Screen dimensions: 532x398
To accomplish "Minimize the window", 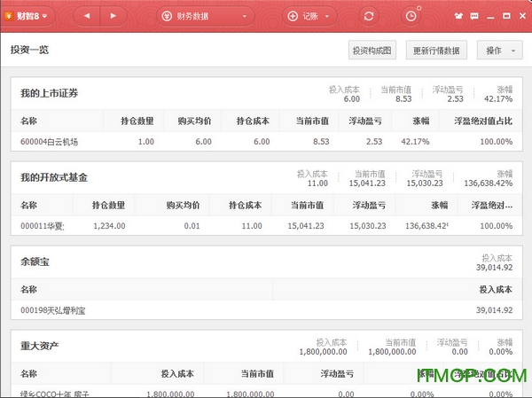I will click(490, 17).
